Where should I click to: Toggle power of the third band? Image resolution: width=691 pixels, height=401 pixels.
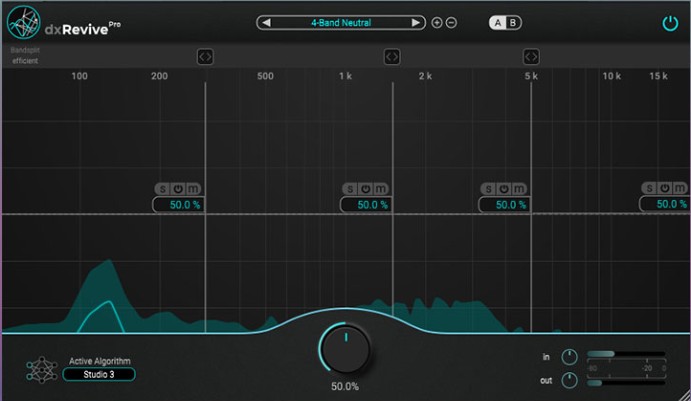pos(504,189)
